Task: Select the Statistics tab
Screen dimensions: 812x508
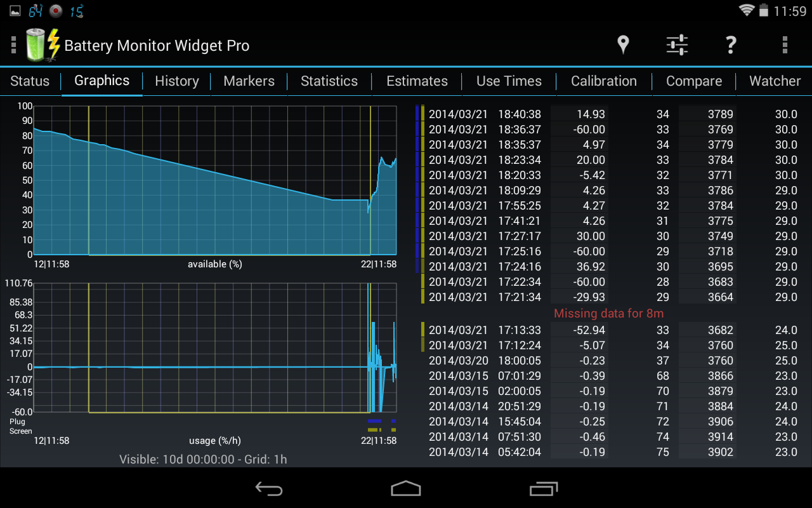Action: [x=329, y=81]
